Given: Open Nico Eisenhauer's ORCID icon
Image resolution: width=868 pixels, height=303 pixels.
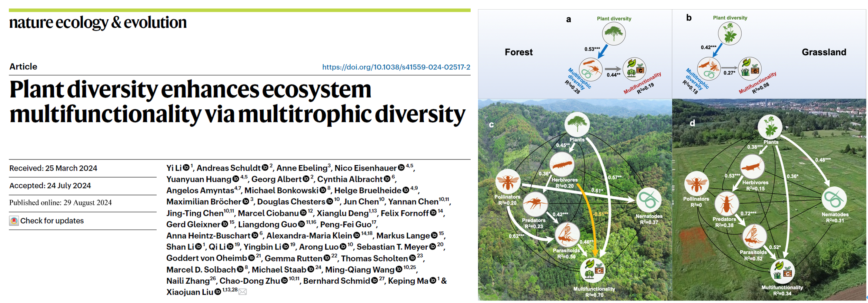Looking at the screenshot, I should [x=401, y=168].
